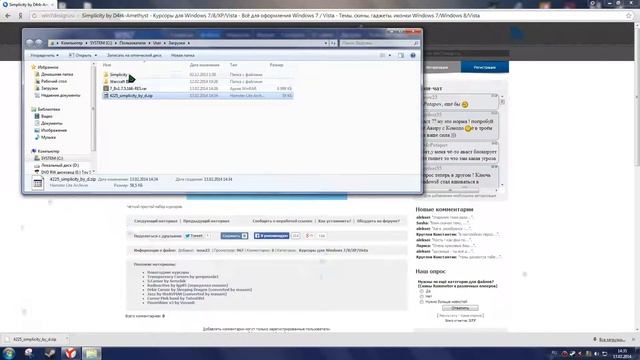
Task: Click the Tweet share button
Action: coord(193,236)
